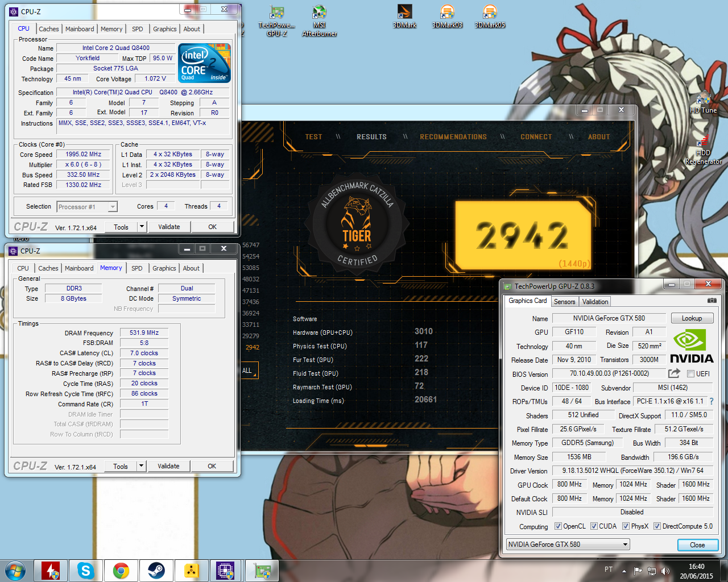Click the Action Center flag tray icon

point(638,571)
